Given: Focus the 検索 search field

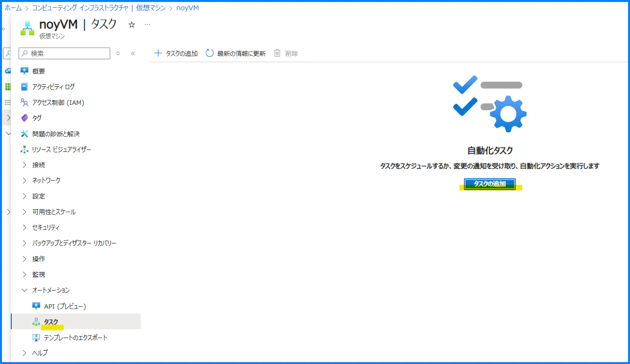Looking at the screenshot, I should pyautogui.click(x=64, y=53).
